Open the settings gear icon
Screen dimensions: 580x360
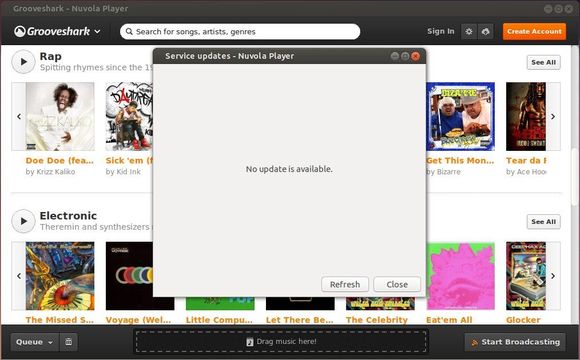(469, 32)
